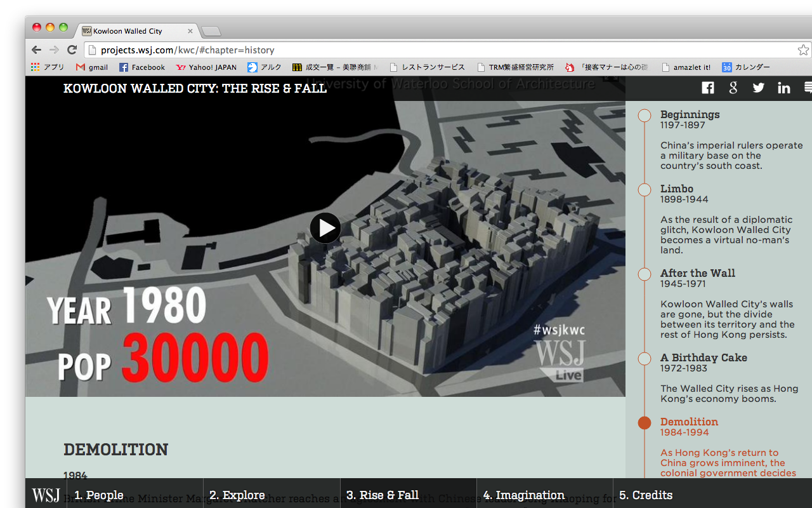
Task: Reload the page with refresh icon
Action: point(72,50)
